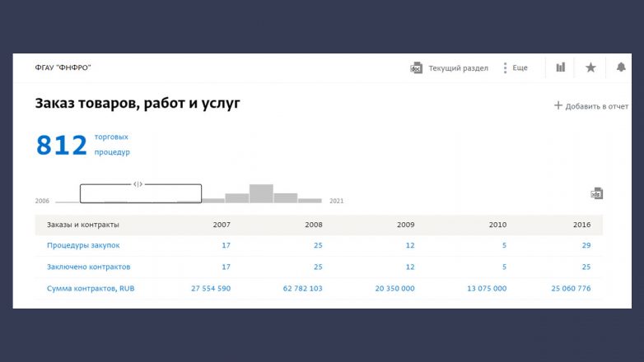Open the Заключено контрактов row link
644x362 pixels.
(x=88, y=267)
